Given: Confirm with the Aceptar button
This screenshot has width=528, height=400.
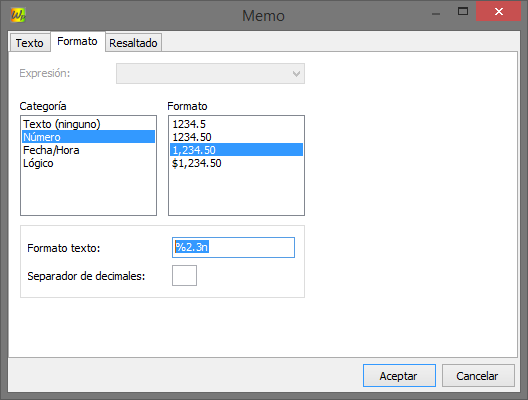Looking at the screenshot, I should 399,375.
